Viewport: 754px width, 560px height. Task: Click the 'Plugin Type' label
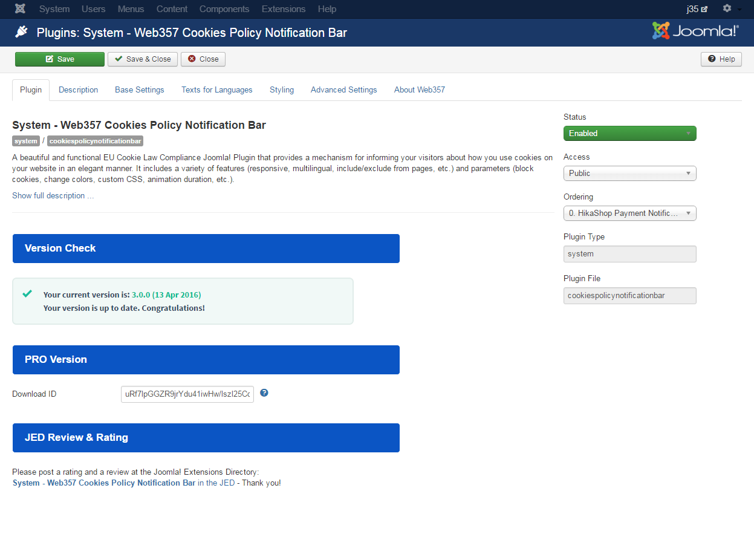584,236
